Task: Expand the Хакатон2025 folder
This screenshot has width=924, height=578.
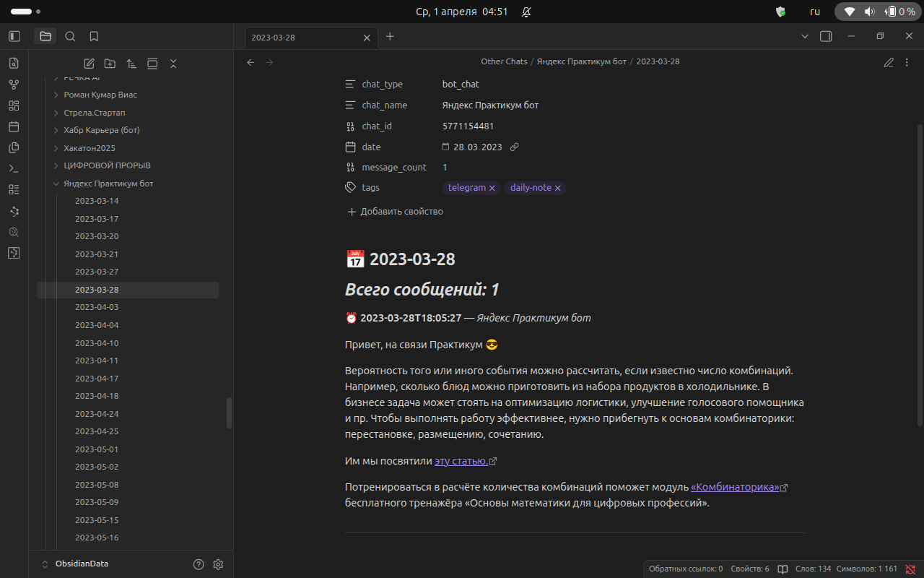Action: pyautogui.click(x=56, y=148)
